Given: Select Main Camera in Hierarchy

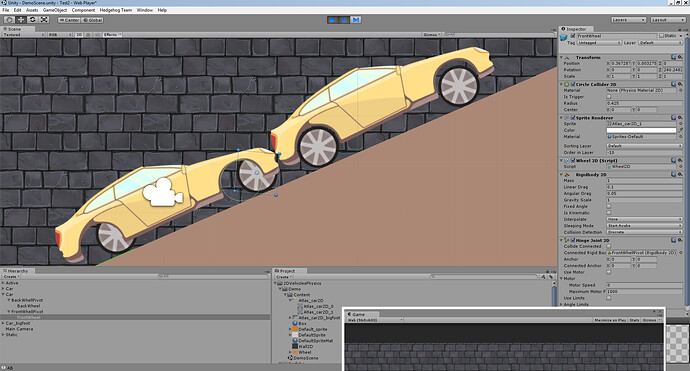Looking at the screenshot, I should tap(19, 329).
